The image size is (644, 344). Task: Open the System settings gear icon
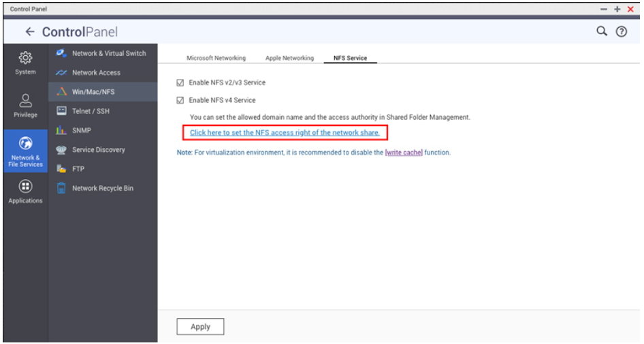(25, 57)
